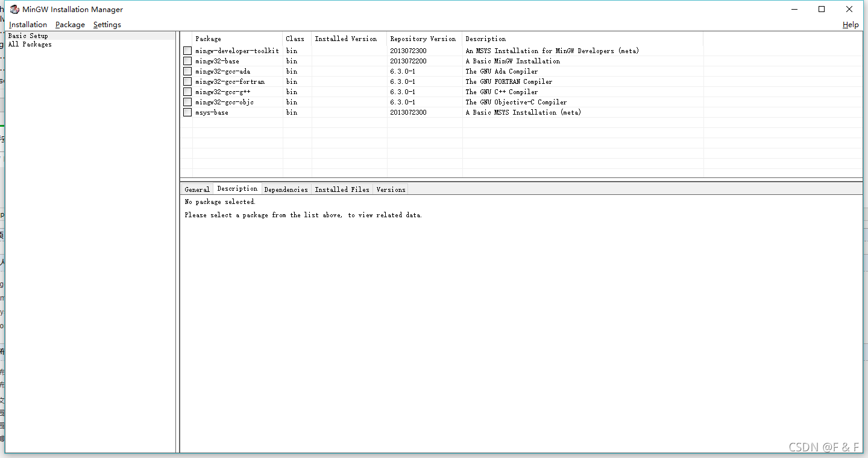Image resolution: width=868 pixels, height=458 pixels.
Task: Click the MinGW app icon in title bar
Action: (14, 9)
